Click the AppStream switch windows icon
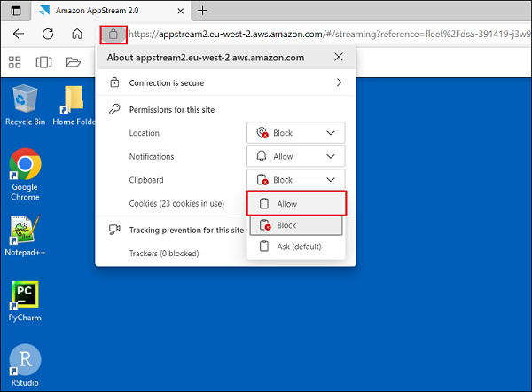 click(x=43, y=62)
